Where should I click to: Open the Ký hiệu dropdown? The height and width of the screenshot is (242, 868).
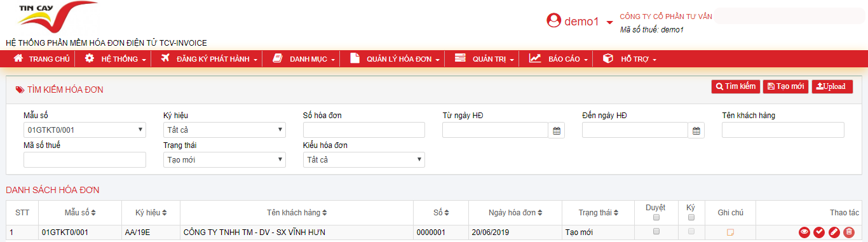pyautogui.click(x=224, y=130)
